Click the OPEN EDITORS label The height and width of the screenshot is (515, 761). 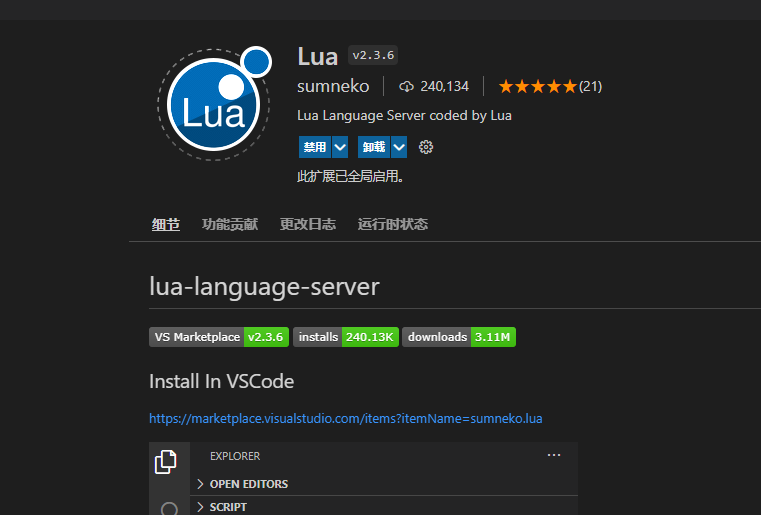[249, 484]
